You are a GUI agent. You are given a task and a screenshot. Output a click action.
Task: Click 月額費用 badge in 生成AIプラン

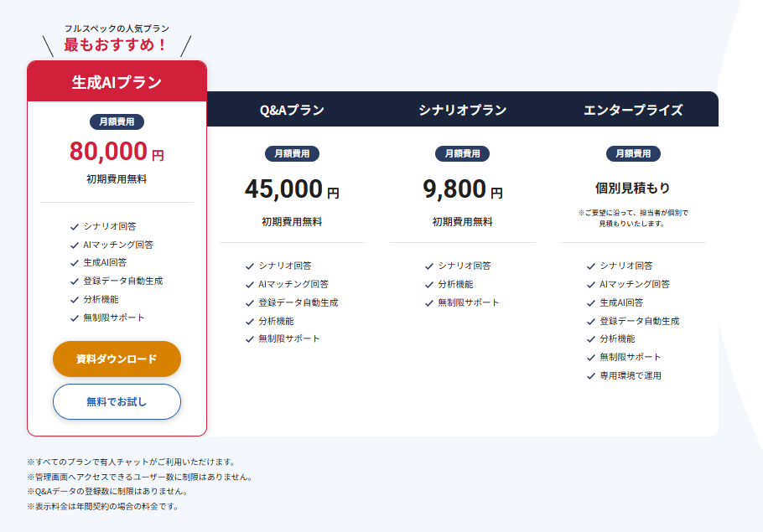tap(117, 121)
